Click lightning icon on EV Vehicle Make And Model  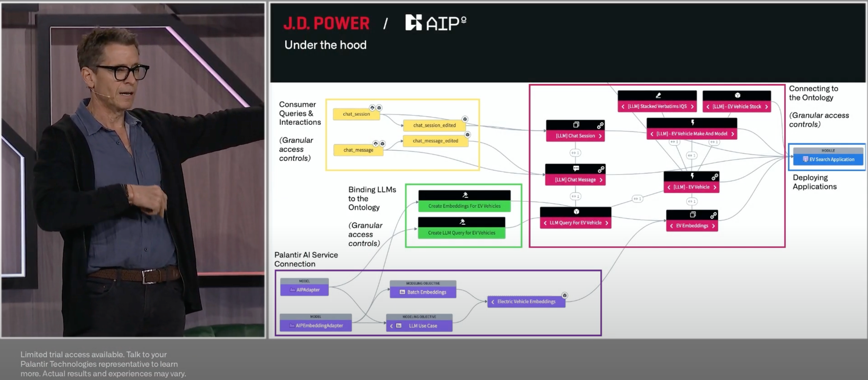693,122
